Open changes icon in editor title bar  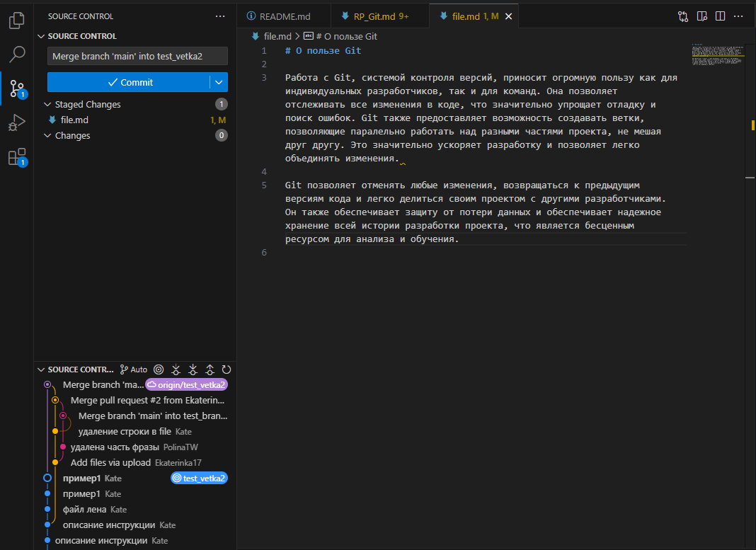pyautogui.click(x=683, y=16)
